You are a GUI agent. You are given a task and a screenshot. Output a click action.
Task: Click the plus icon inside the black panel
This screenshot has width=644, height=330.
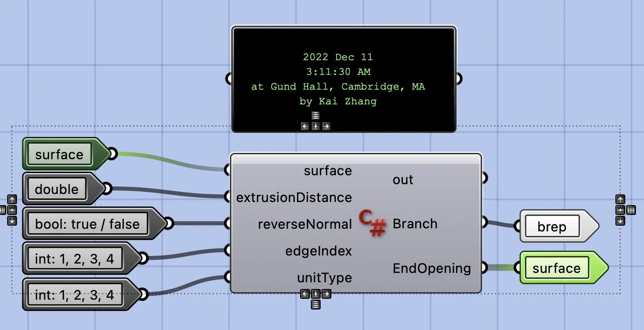point(316,126)
